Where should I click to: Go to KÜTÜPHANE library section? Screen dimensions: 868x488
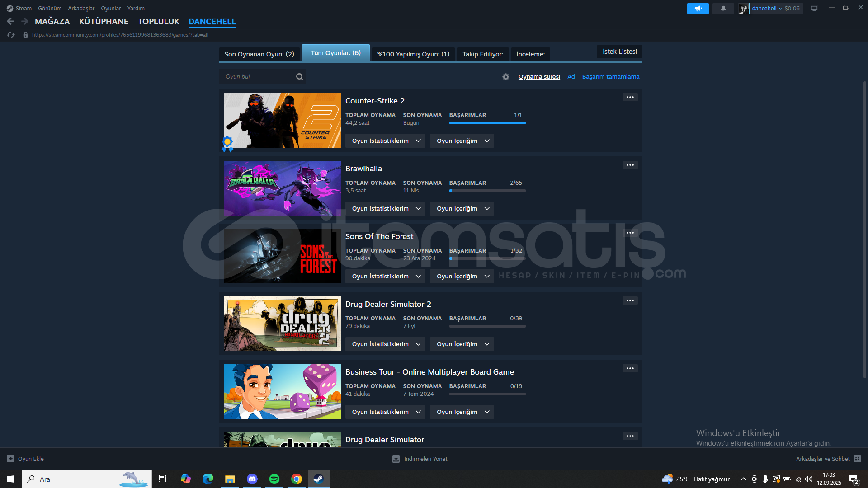pos(104,22)
